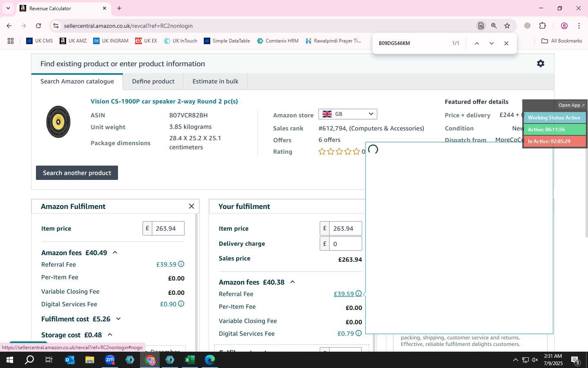This screenshot has width=588, height=368.
Task: Go to previous find-in-page match
Action: pos(477,43)
